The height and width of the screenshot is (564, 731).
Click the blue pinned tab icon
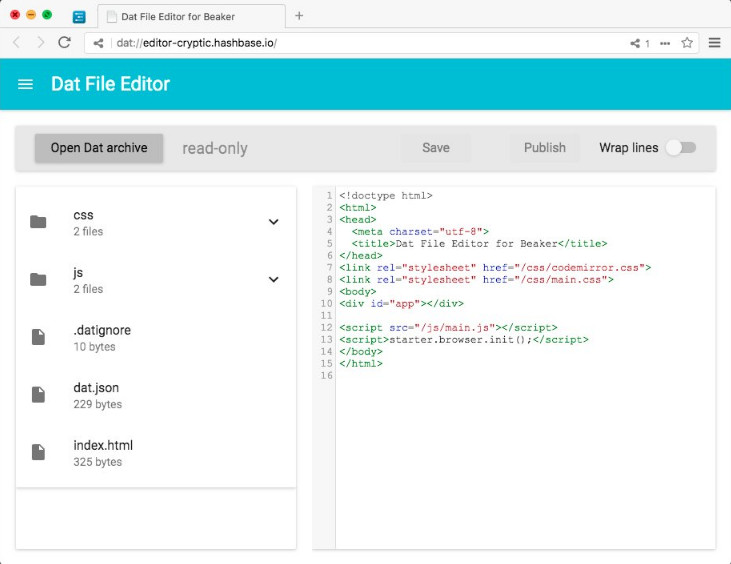79,17
